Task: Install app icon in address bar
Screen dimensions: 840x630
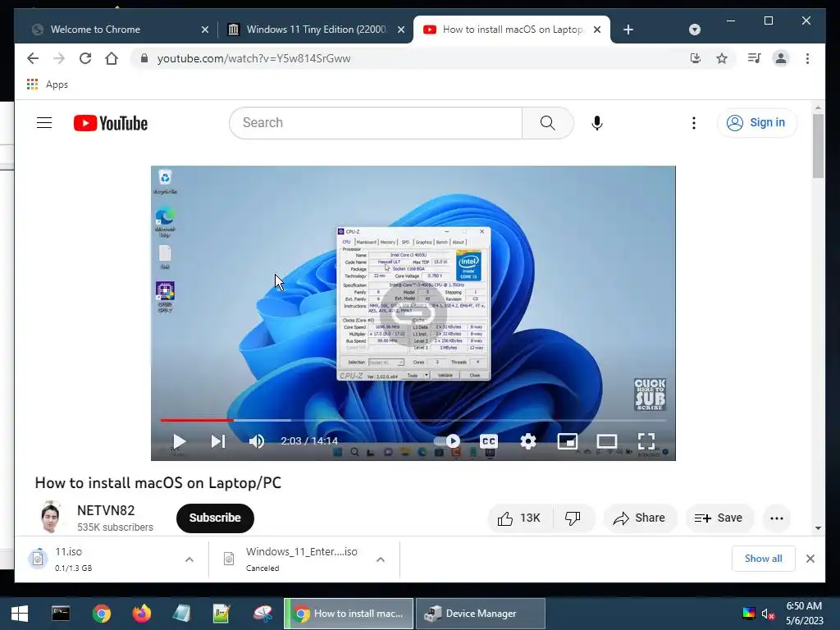Action: tap(696, 58)
